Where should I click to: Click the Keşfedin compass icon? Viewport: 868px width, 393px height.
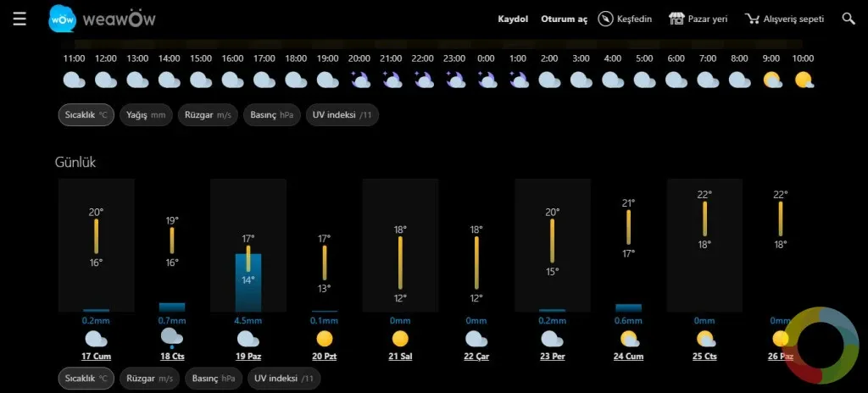tap(606, 19)
